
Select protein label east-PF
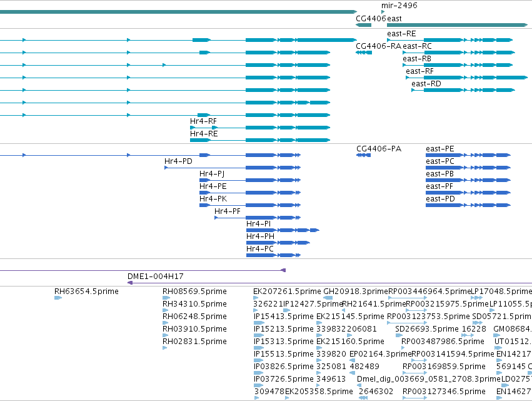439,186
